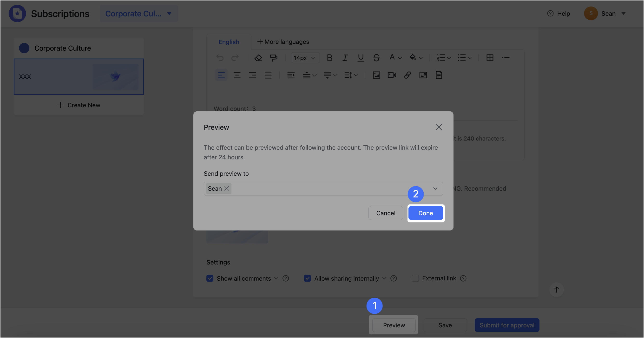The height and width of the screenshot is (338, 644).
Task: Open More languages
Action: click(x=283, y=42)
